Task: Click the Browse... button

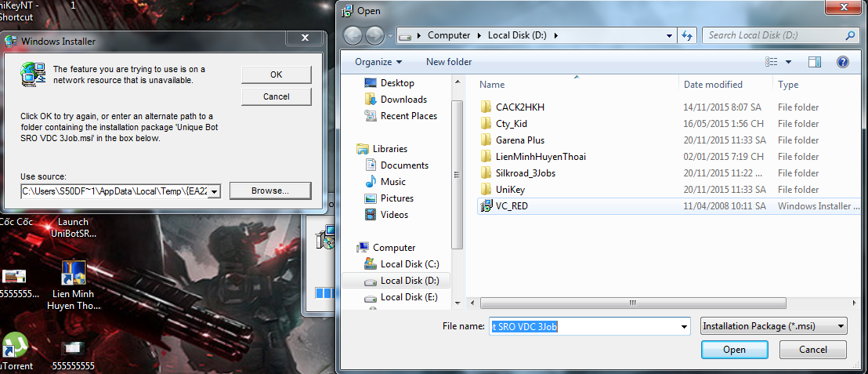Action: pos(270,191)
